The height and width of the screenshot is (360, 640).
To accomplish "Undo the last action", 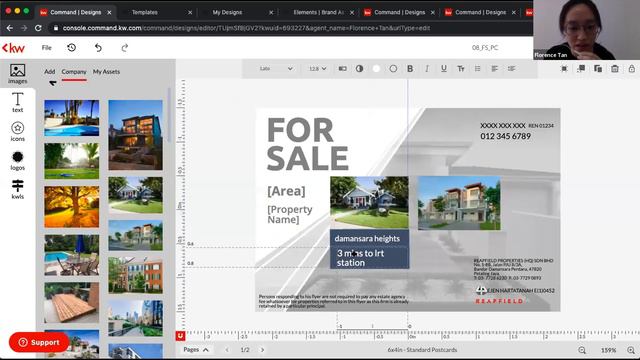I will coord(98,48).
